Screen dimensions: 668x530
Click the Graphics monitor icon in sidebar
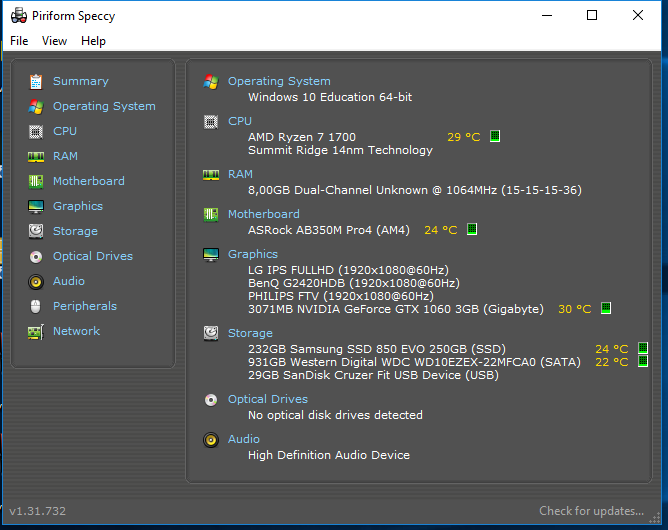36,207
